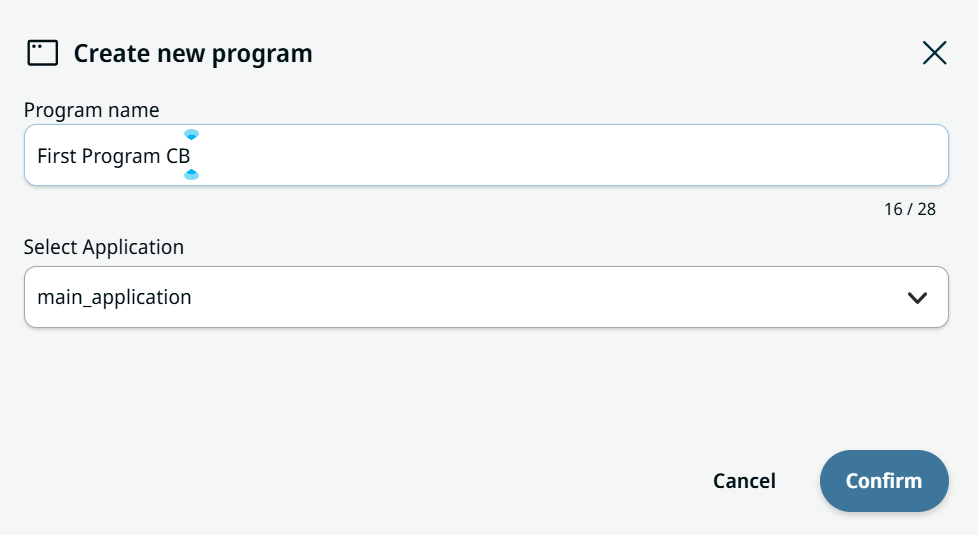
Task: Click the main_application value in the combo box
Action: pos(114,297)
